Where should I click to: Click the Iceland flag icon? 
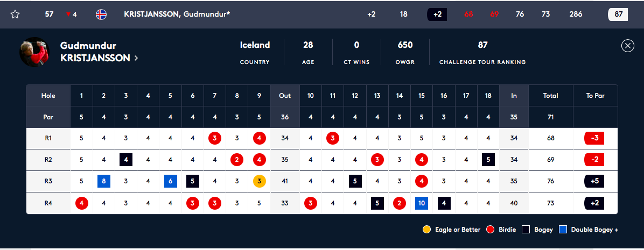coord(101,15)
